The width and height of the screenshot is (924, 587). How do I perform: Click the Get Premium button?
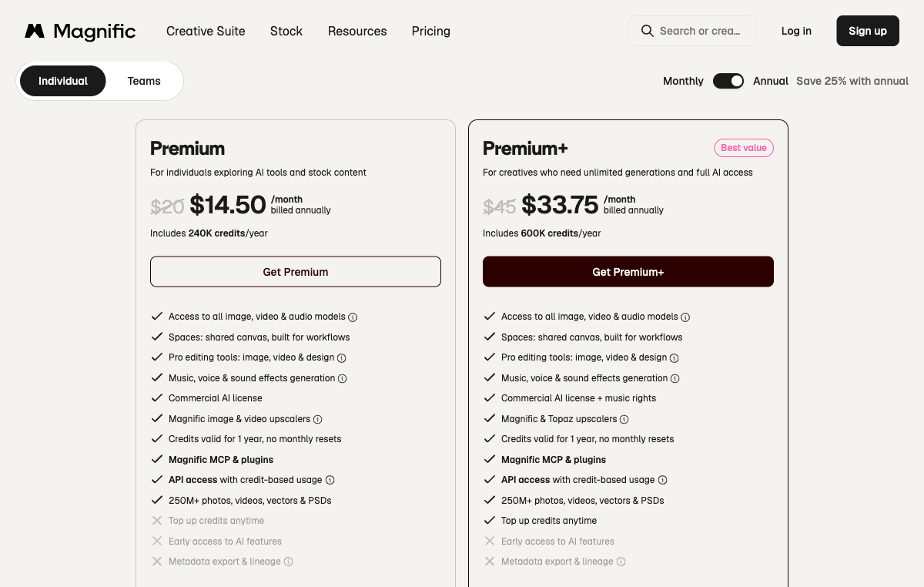point(296,272)
